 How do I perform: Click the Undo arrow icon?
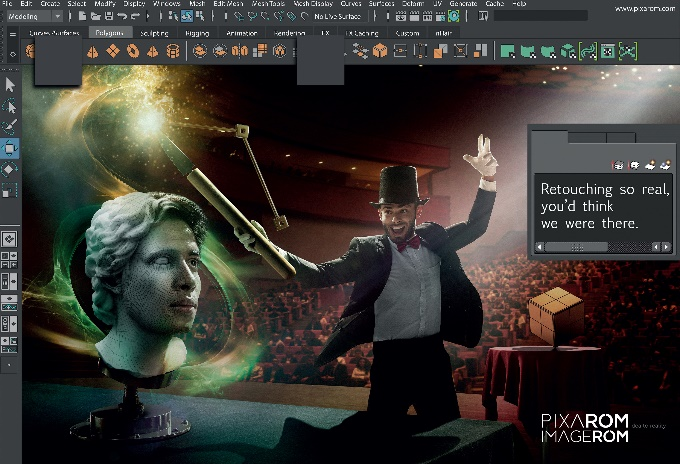(x=122, y=16)
